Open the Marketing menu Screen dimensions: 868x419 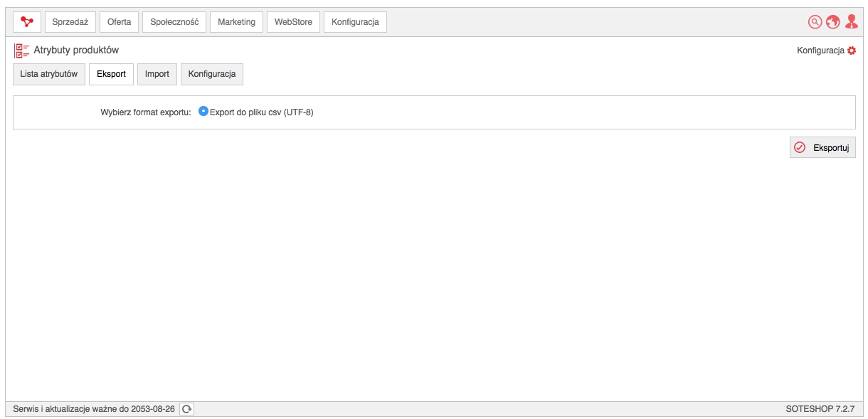pos(236,22)
